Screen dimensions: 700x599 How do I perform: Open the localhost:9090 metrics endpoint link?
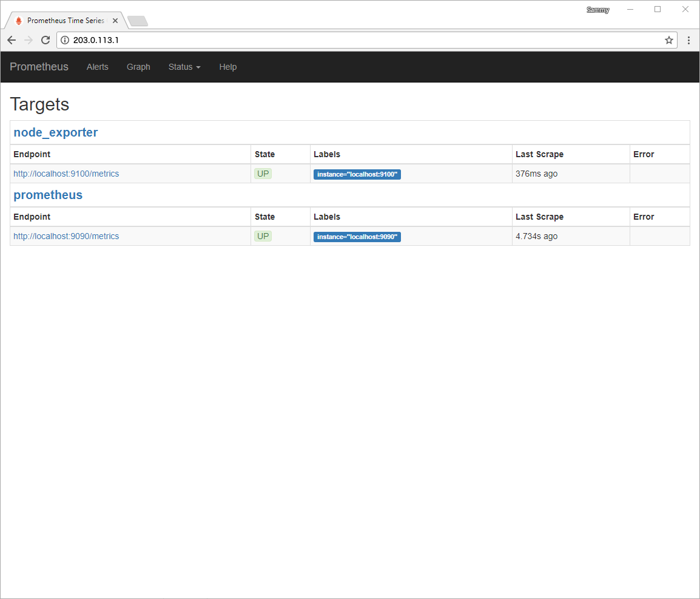coord(66,236)
